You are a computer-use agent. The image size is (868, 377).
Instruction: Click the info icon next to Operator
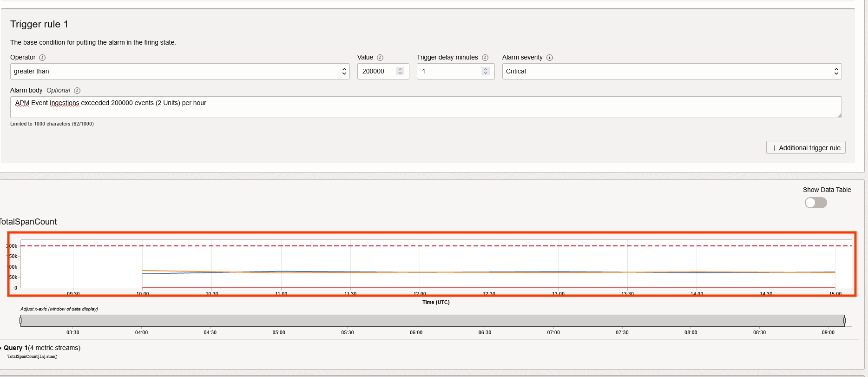pos(42,58)
